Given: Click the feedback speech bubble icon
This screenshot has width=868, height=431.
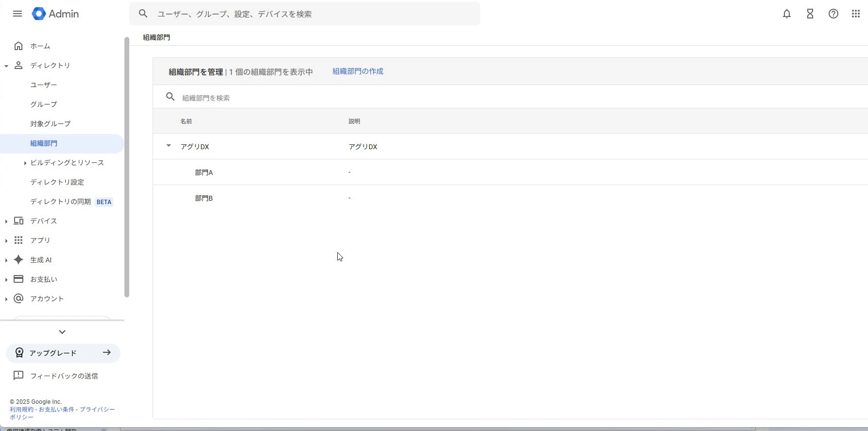Looking at the screenshot, I should pos(18,375).
